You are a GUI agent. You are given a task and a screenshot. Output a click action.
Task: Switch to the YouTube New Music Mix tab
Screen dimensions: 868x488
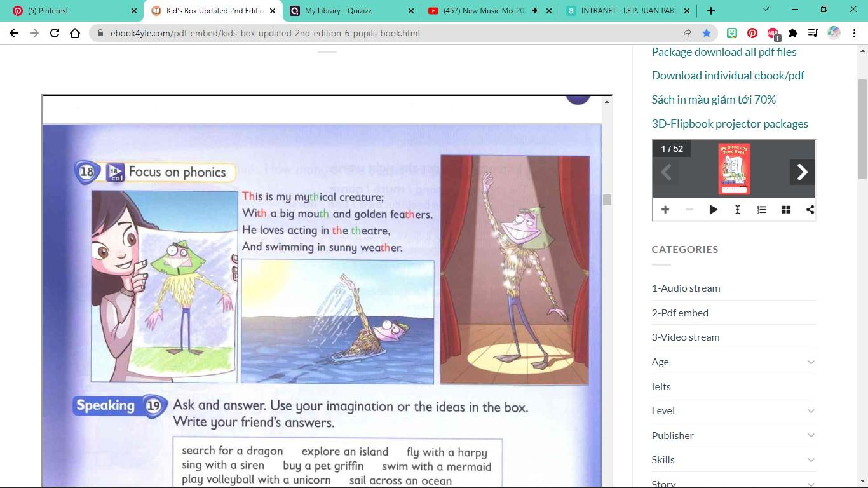tap(490, 11)
